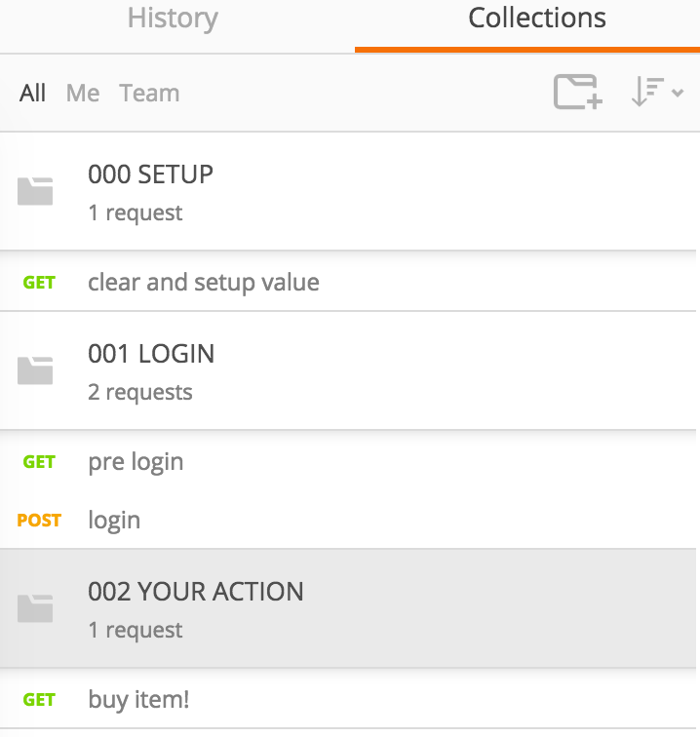Filter collections by Me
Image resolution: width=700 pixels, height=737 pixels.
[x=83, y=94]
